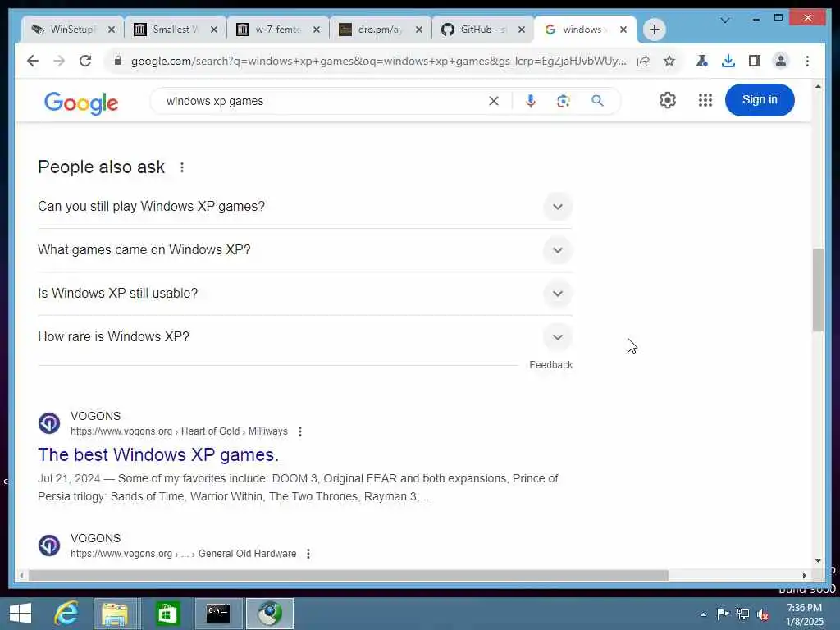Submit search with magnifier icon
The height and width of the screenshot is (630, 840).
[597, 101]
